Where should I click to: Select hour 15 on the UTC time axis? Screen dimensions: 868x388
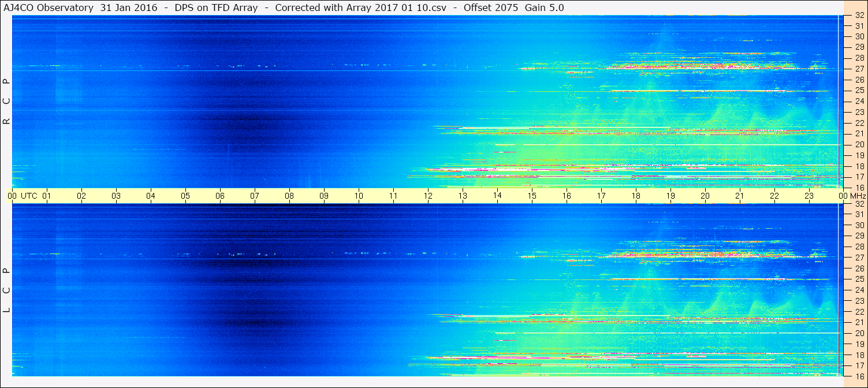(532, 196)
